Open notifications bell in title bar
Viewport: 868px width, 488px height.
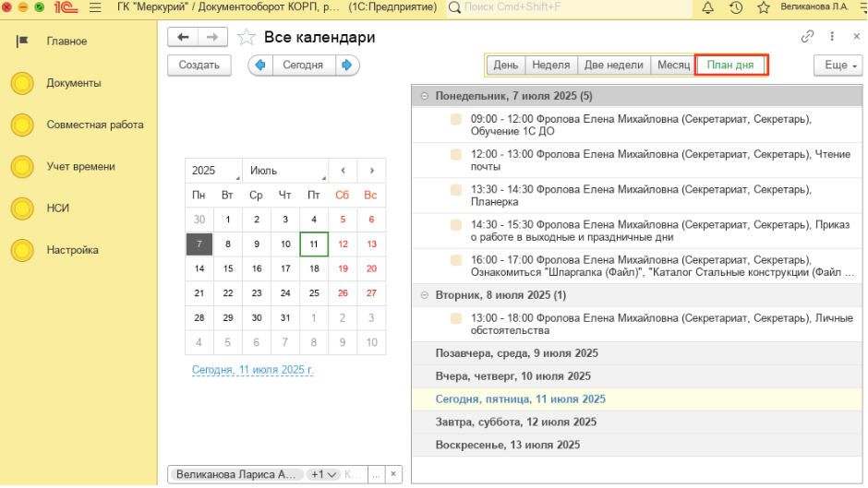(708, 7)
